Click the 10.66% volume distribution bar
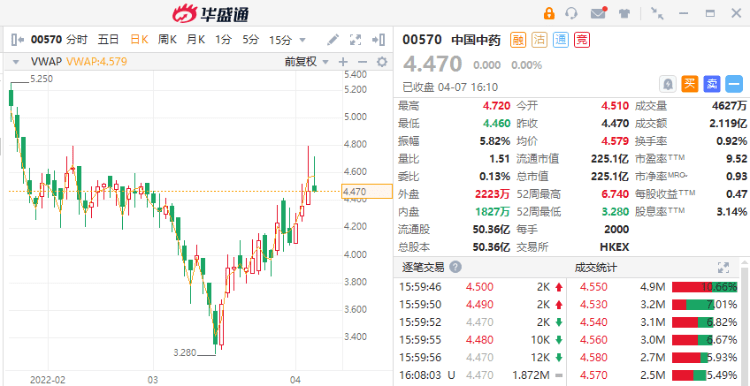 tap(704, 287)
